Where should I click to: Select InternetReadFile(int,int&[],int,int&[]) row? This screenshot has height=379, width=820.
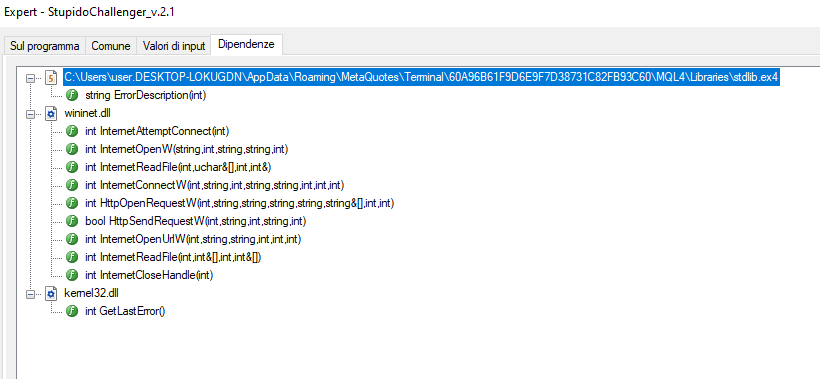pyautogui.click(x=173, y=258)
